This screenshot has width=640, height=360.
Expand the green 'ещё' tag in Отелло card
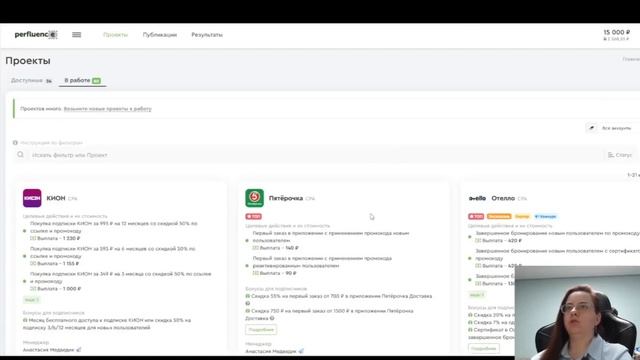click(476, 295)
